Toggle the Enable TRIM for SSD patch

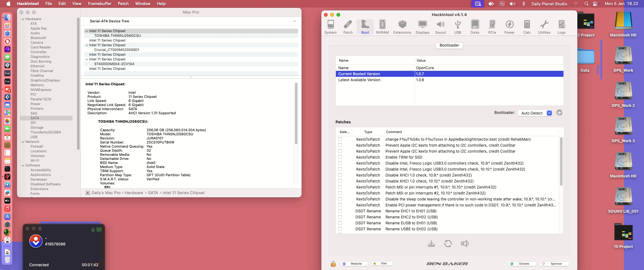pos(340,157)
